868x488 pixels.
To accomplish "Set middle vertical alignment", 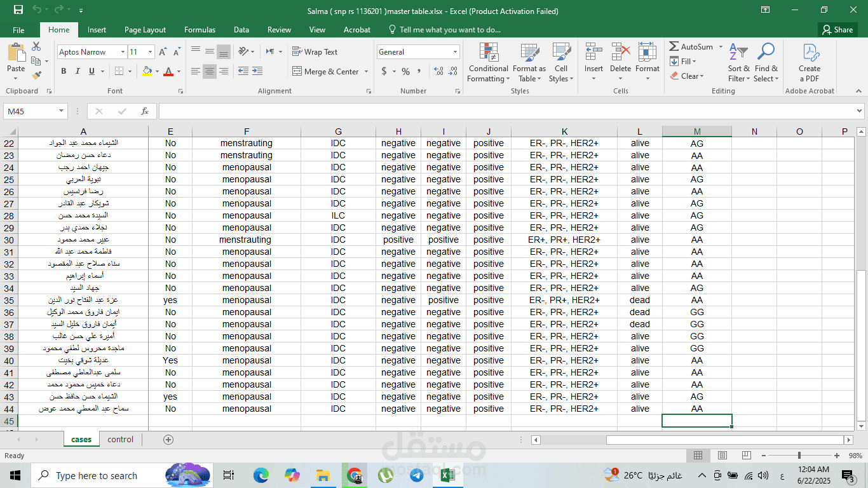I will click(210, 51).
